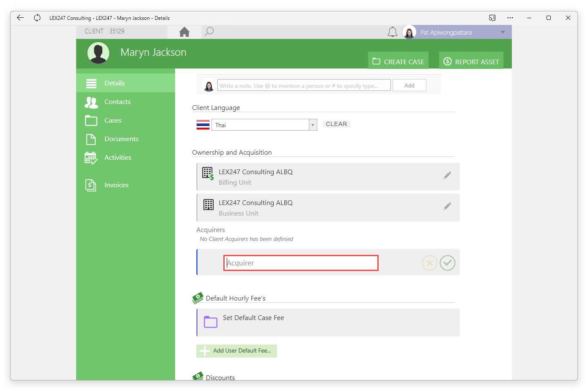Open the search magnifier in the top bar

209,31
